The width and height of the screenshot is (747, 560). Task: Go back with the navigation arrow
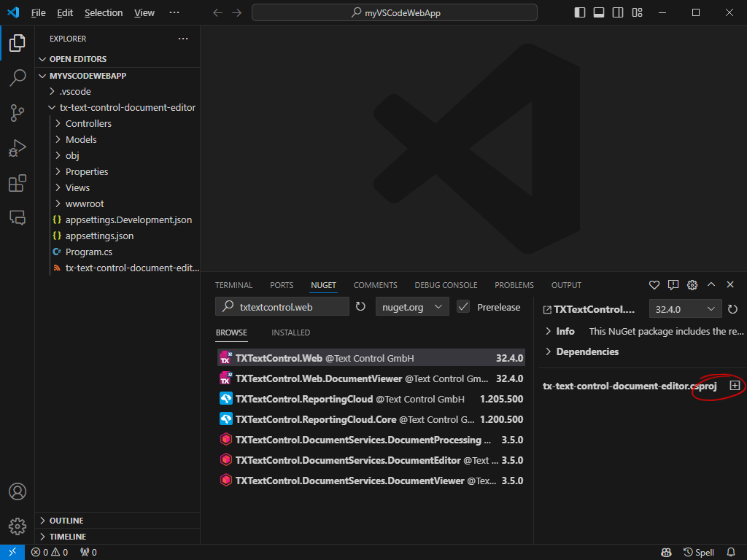217,13
